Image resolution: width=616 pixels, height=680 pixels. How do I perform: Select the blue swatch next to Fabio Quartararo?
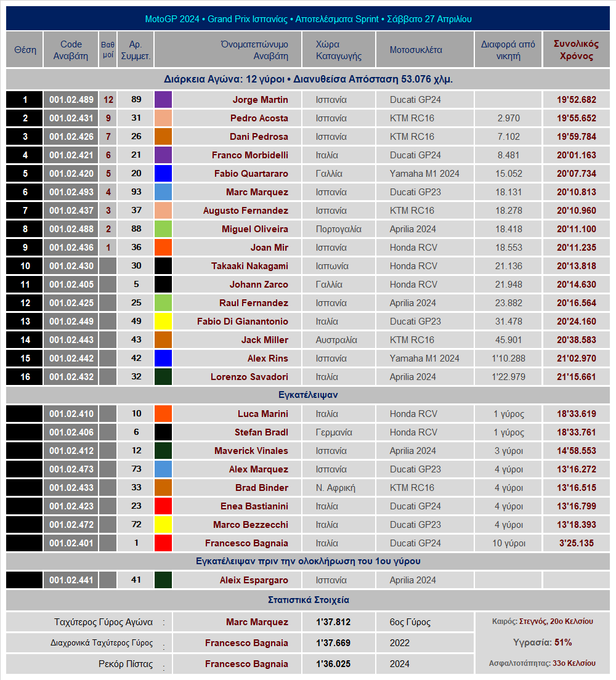click(x=163, y=174)
